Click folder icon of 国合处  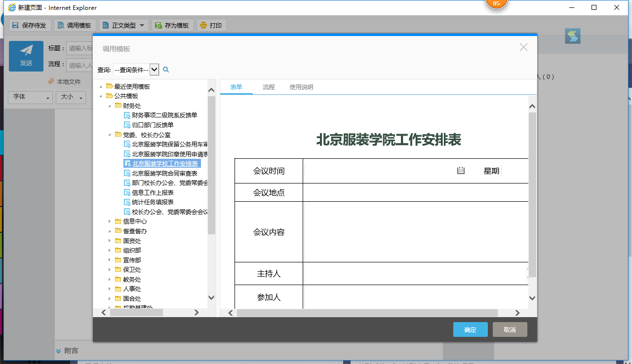[x=118, y=298]
